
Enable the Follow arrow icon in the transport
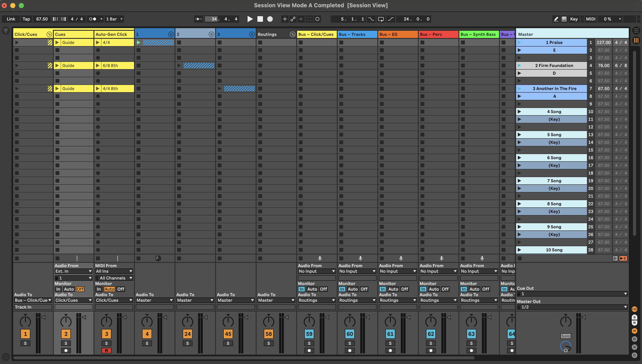(x=198, y=19)
